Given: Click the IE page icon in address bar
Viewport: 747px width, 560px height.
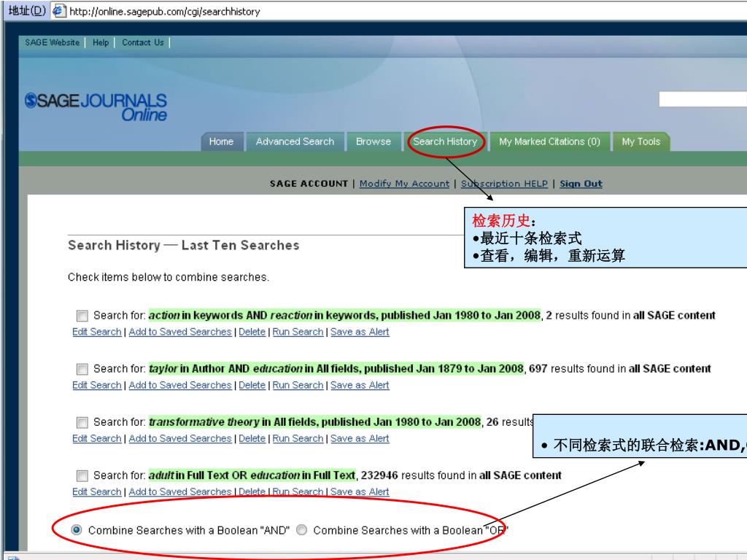Looking at the screenshot, I should [58, 12].
